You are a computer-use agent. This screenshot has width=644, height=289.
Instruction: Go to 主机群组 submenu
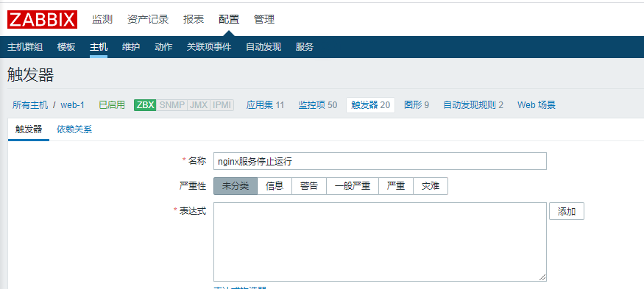coord(25,47)
